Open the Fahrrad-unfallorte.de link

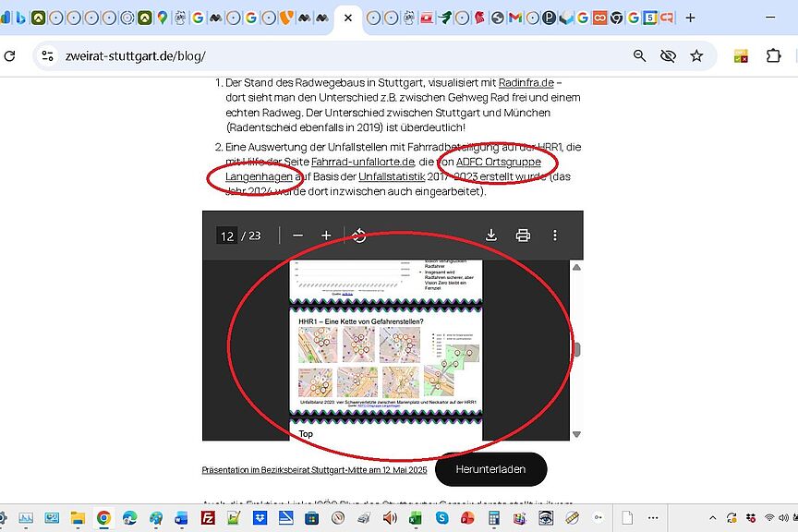tap(361, 162)
